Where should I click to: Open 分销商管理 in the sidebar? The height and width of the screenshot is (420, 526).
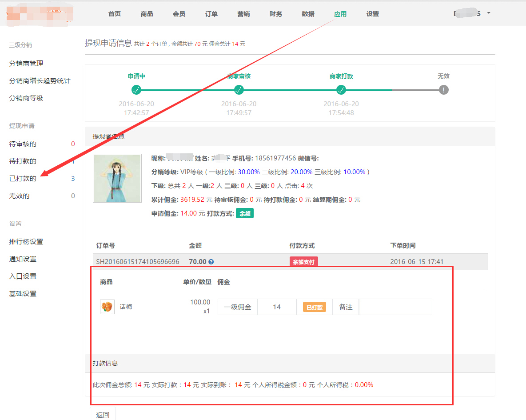[x=26, y=64]
